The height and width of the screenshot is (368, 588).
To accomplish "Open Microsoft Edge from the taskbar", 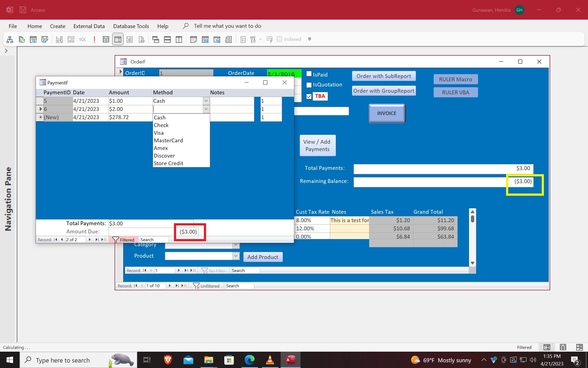I will click(x=249, y=360).
